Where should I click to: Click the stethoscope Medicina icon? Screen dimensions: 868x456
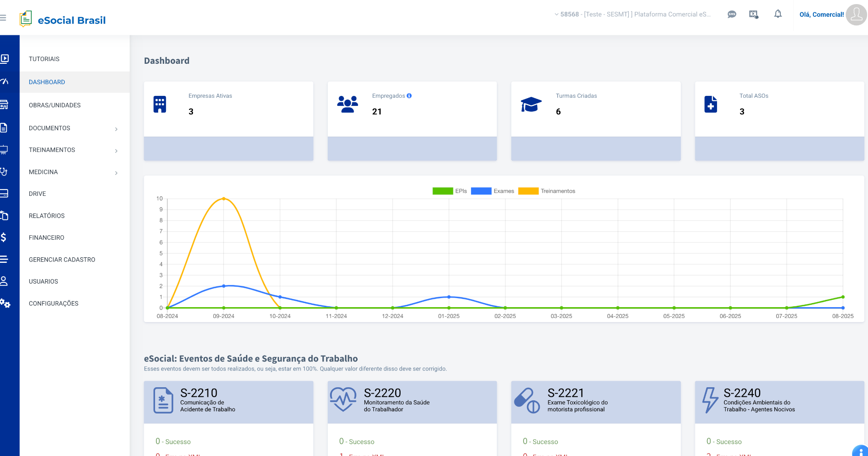5,172
